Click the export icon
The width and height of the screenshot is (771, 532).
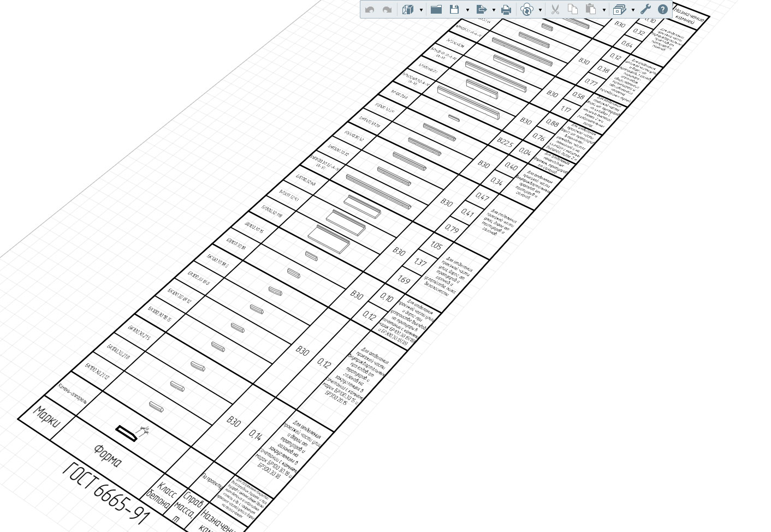click(481, 9)
